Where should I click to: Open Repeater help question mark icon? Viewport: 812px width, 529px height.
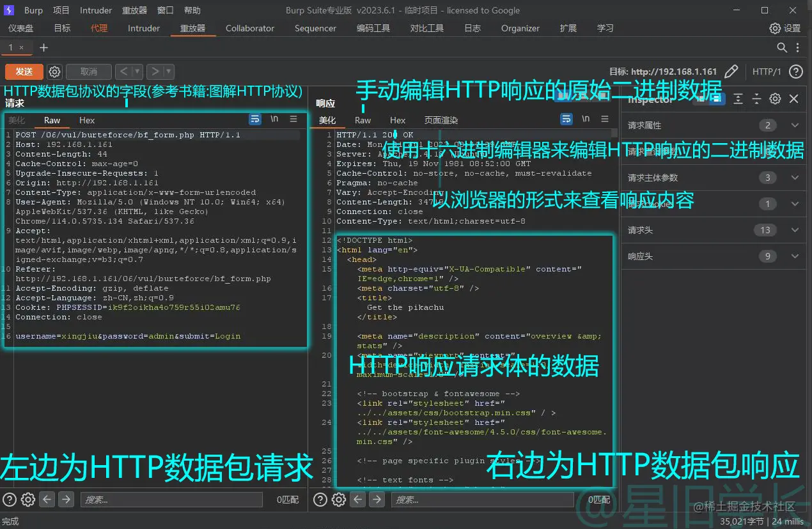pos(796,72)
